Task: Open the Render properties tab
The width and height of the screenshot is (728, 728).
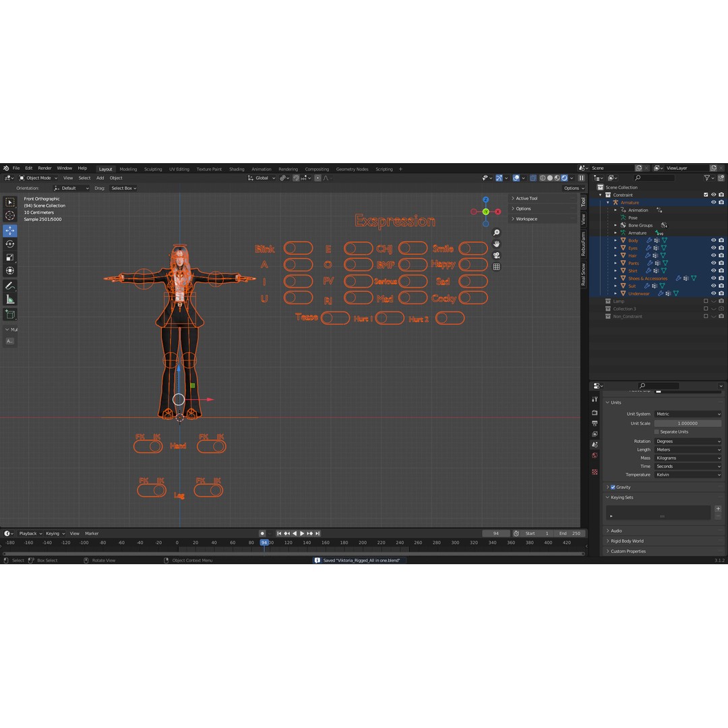Action: pos(595,413)
